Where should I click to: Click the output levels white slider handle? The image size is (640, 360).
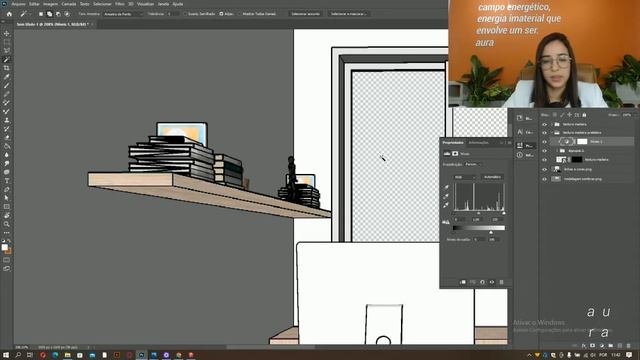click(491, 232)
